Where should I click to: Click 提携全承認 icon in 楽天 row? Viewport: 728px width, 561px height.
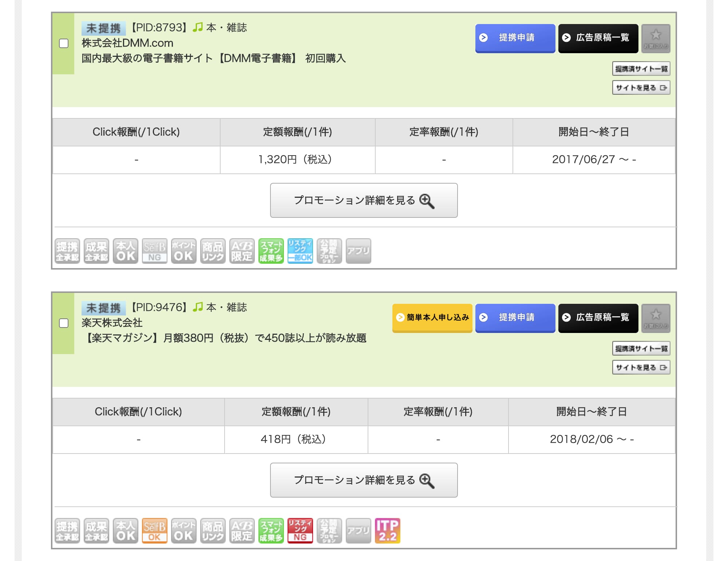(x=67, y=531)
